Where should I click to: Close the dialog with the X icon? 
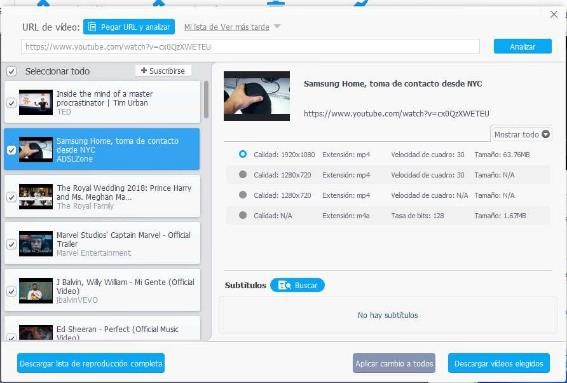click(554, 14)
